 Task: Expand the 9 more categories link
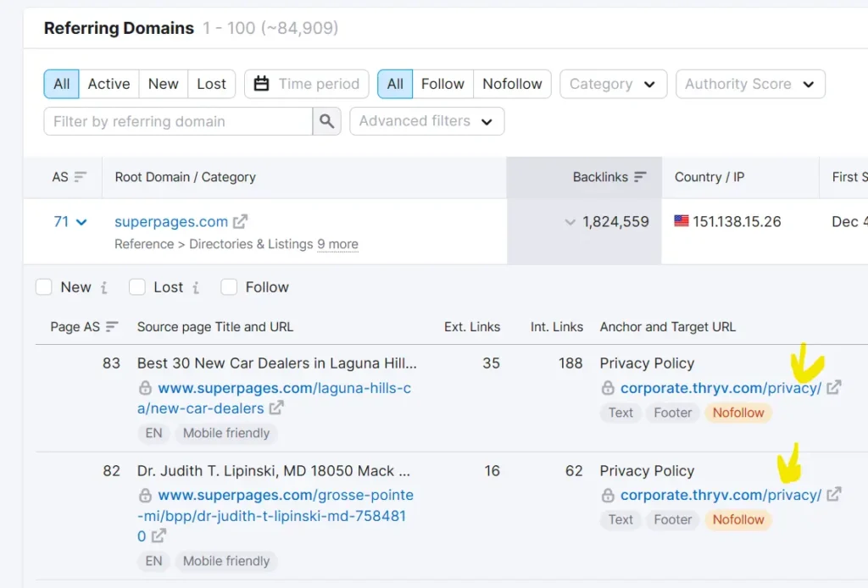click(337, 244)
